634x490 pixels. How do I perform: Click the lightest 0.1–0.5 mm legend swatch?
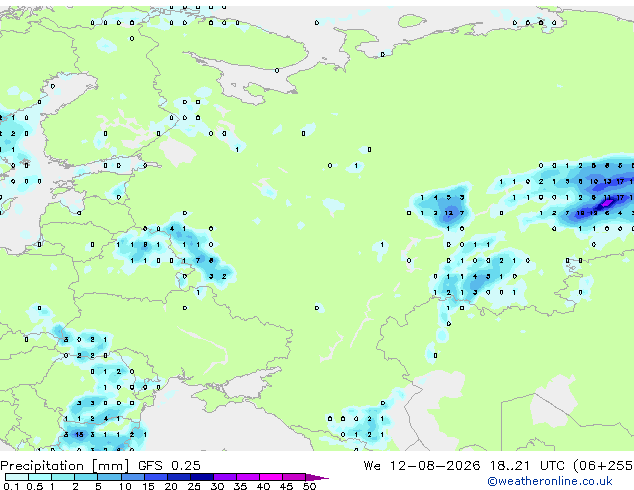(x=17, y=477)
